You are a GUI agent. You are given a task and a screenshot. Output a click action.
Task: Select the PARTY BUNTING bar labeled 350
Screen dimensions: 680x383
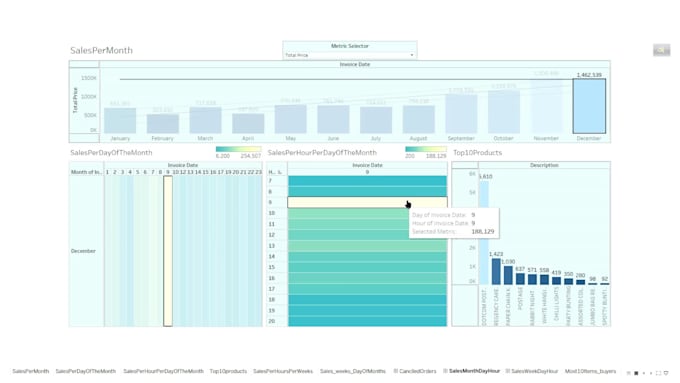pyautogui.click(x=569, y=282)
